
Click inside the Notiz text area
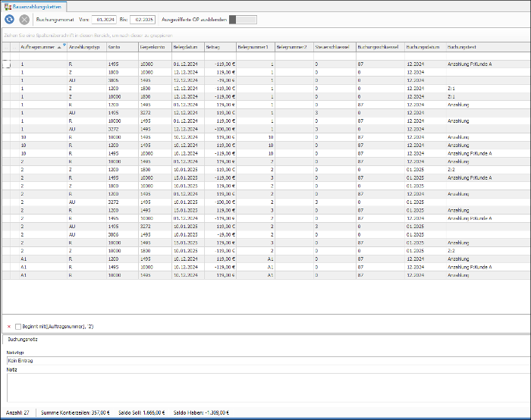(x=269, y=387)
